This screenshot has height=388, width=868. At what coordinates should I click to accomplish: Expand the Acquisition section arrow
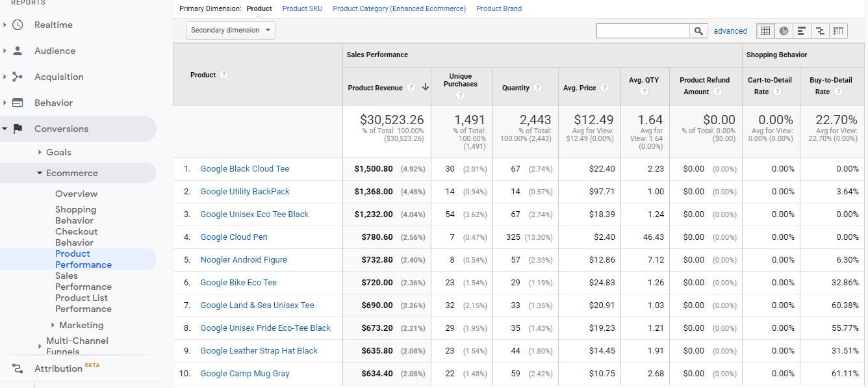click(x=5, y=77)
